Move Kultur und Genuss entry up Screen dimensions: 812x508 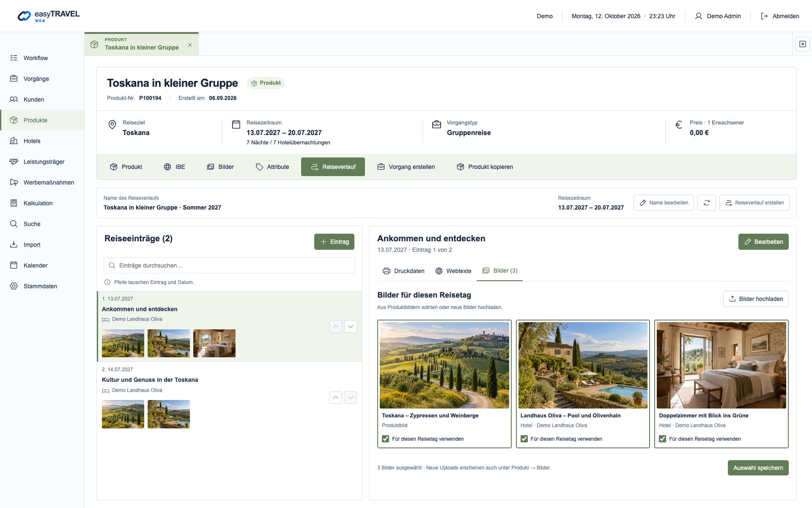[336, 398]
